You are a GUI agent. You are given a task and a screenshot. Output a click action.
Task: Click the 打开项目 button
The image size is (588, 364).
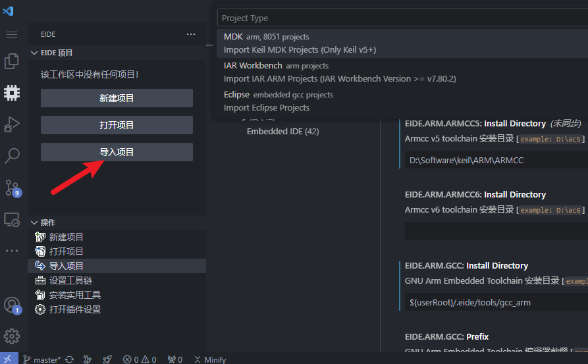(x=117, y=125)
